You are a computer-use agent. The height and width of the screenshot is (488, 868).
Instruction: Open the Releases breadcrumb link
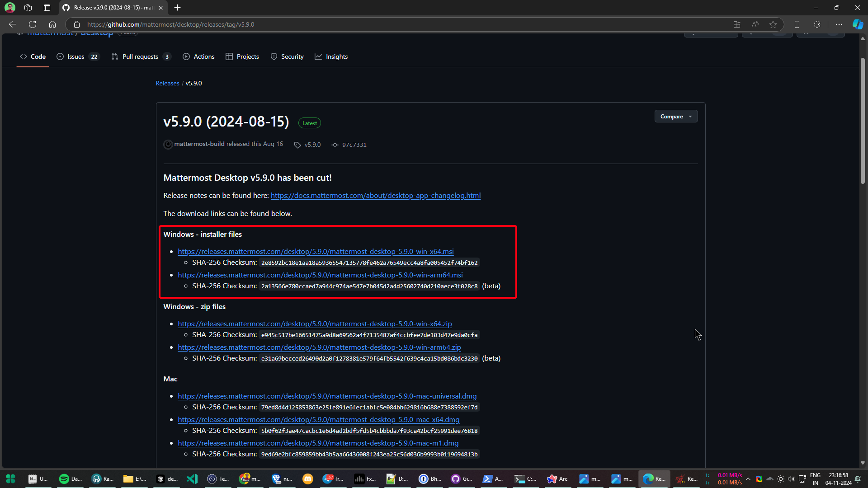tap(167, 83)
